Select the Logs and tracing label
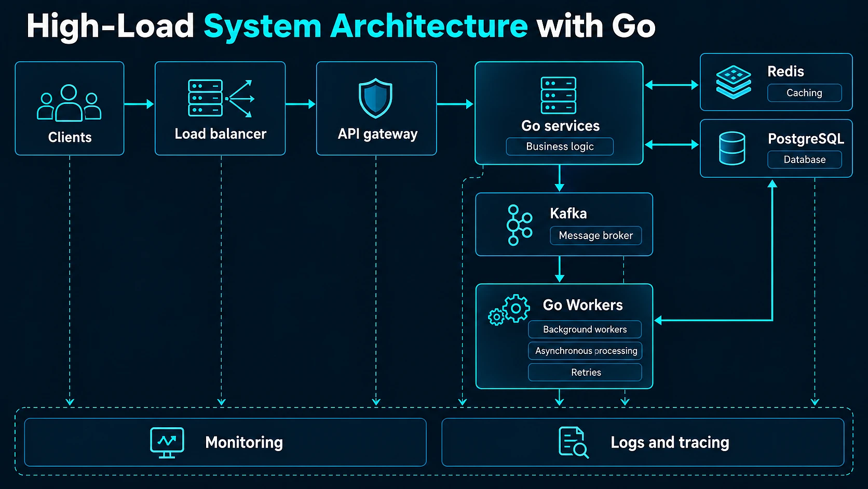The height and width of the screenshot is (489, 868). click(670, 442)
